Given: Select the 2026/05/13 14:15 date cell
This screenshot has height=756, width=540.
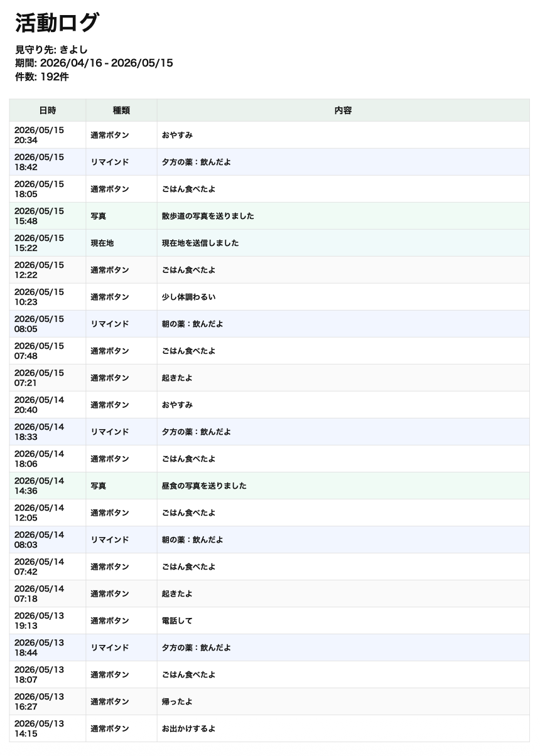Looking at the screenshot, I should 48,728.
